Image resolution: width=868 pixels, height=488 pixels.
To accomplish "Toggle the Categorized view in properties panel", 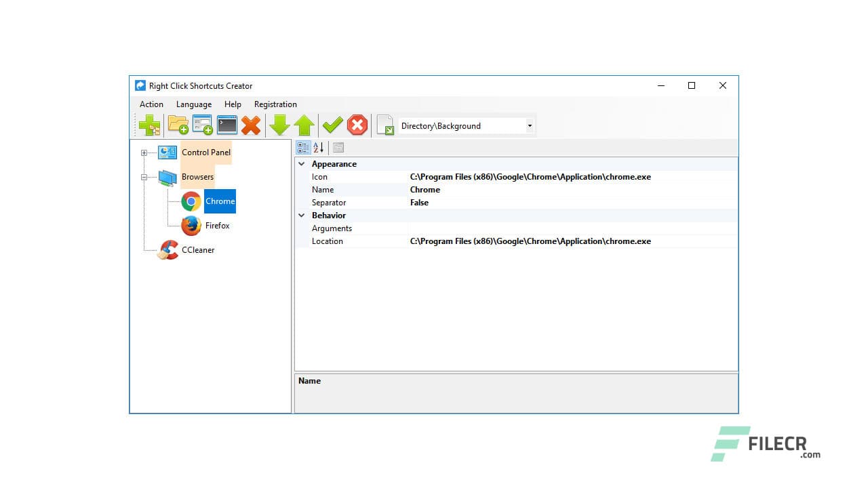I will point(303,147).
